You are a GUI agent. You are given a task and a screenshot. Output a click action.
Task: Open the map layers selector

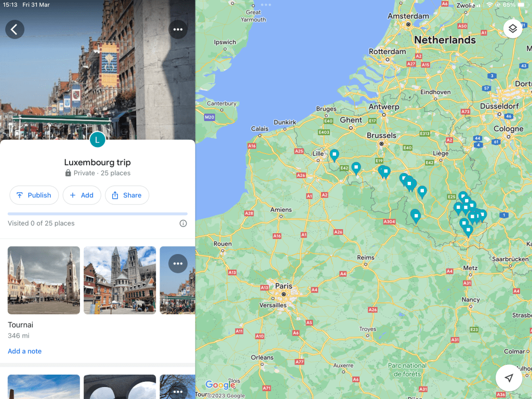click(x=513, y=29)
